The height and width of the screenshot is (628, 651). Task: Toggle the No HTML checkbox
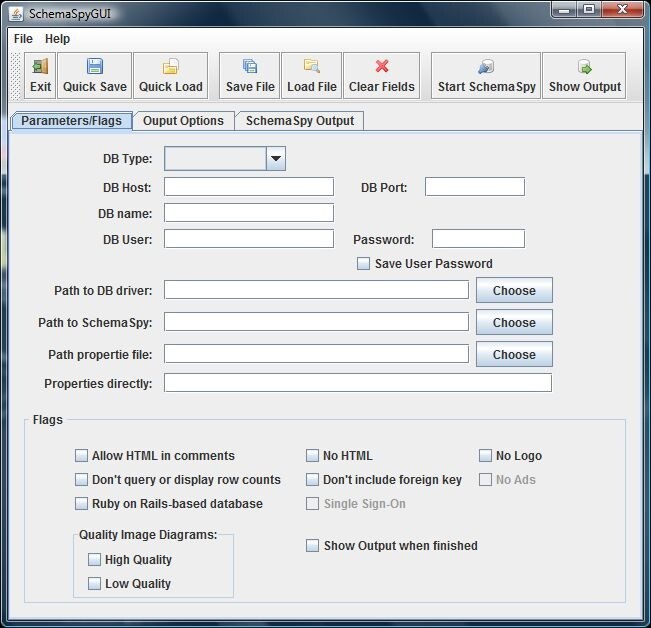pyautogui.click(x=312, y=455)
